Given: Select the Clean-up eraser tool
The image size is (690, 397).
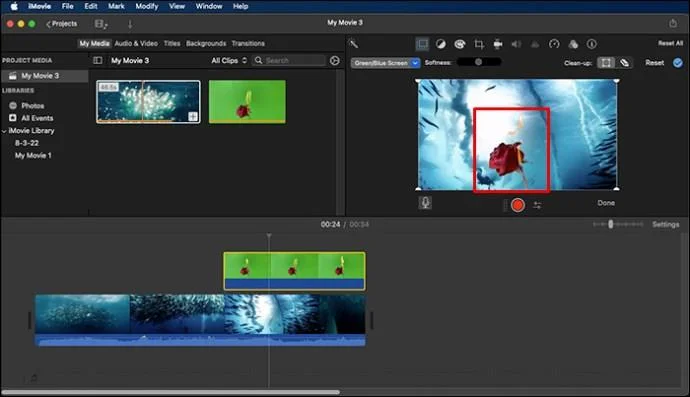Looking at the screenshot, I should pos(624,62).
